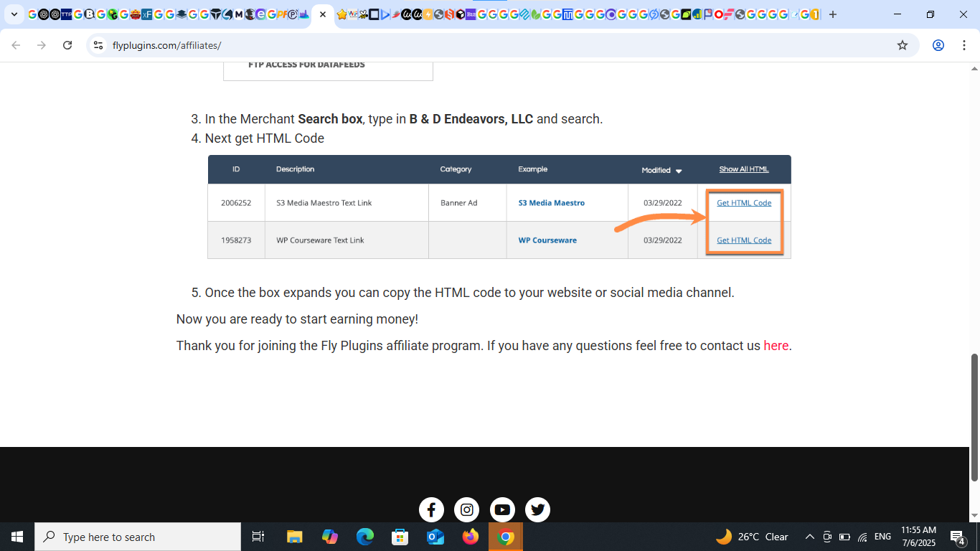
Task: Open the Windows Start menu
Action: (x=17, y=537)
